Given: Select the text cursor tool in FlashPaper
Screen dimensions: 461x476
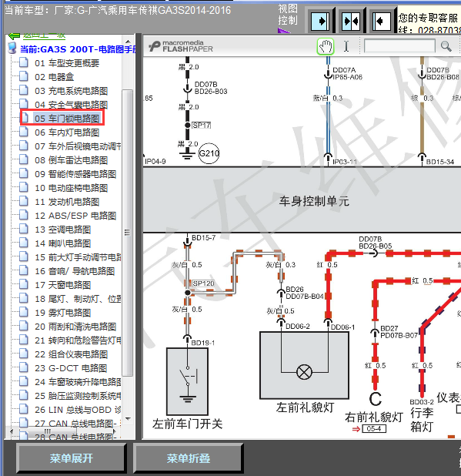Looking at the screenshot, I should [x=346, y=46].
